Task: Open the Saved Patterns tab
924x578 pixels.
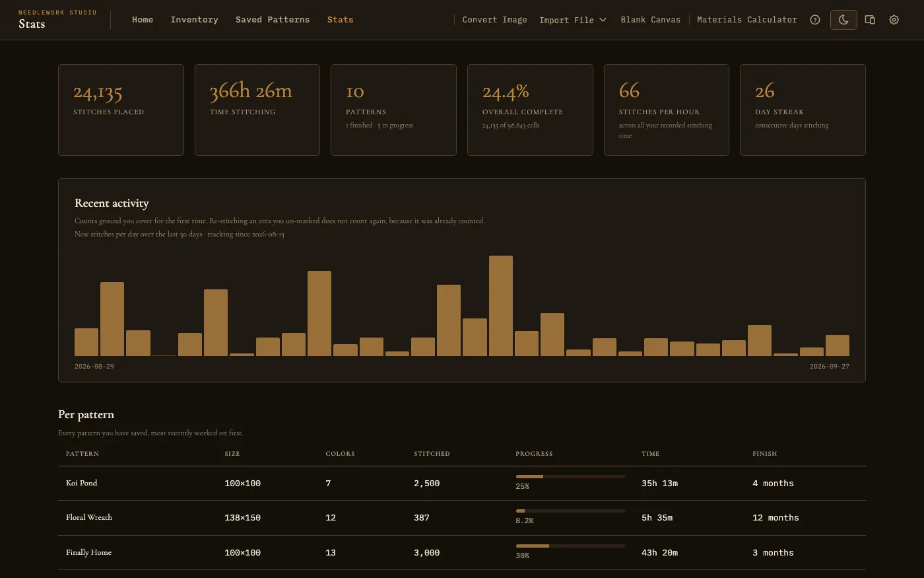Action: tap(273, 20)
